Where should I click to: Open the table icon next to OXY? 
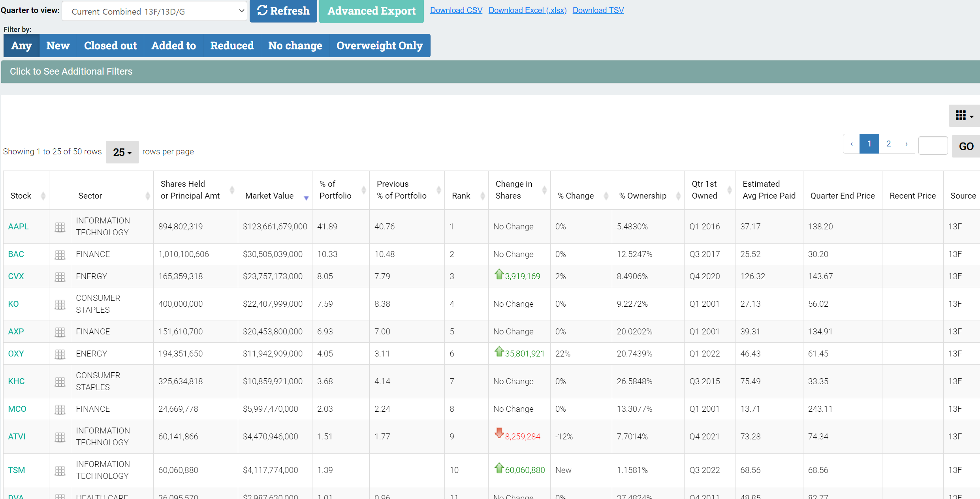(60, 354)
